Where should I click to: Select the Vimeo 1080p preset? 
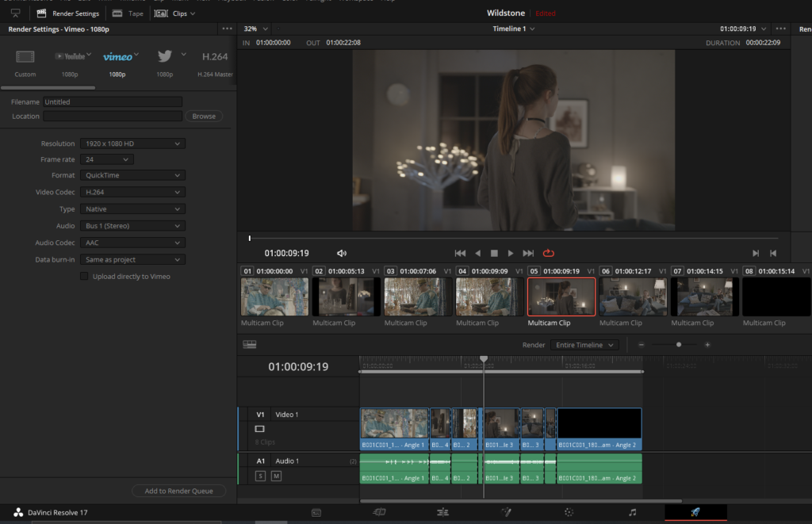[x=117, y=63]
